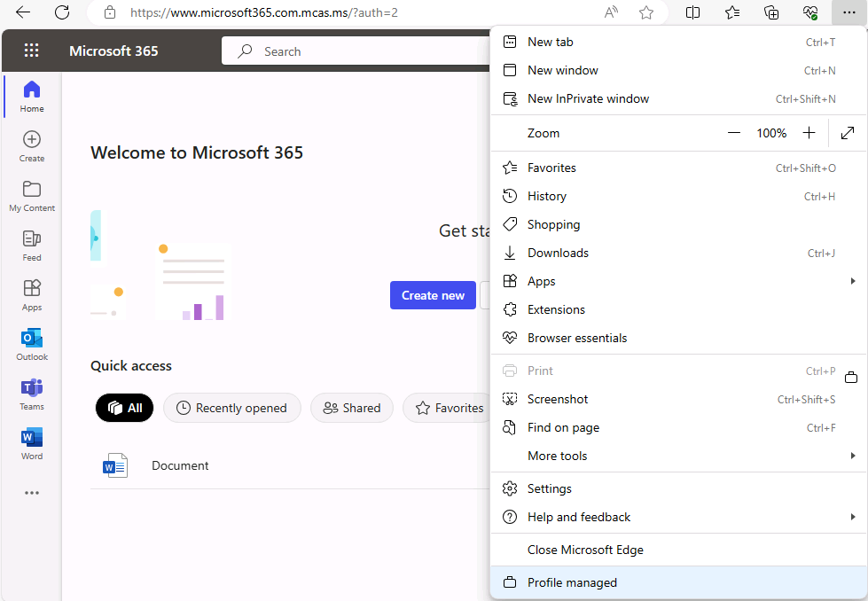Show more apps via sidebar ellipsis
This screenshot has width=868, height=601.
point(32,493)
